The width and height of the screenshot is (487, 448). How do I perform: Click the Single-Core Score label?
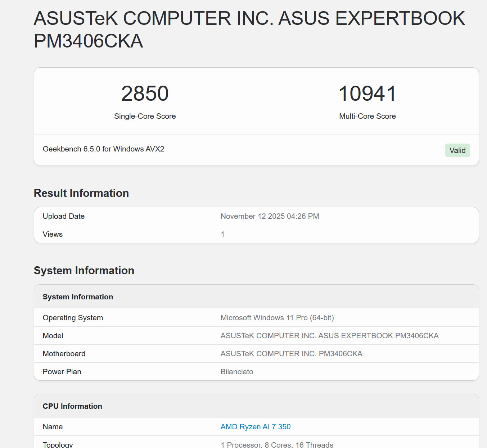(145, 116)
